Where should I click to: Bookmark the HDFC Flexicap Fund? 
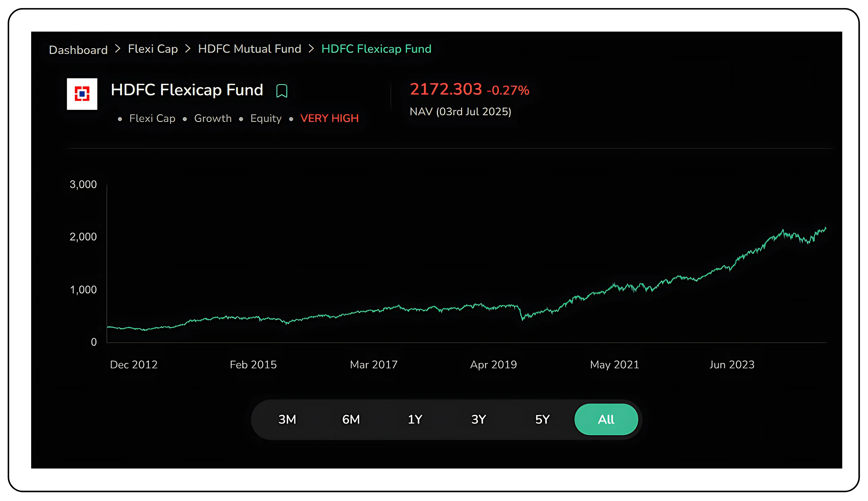coord(281,91)
